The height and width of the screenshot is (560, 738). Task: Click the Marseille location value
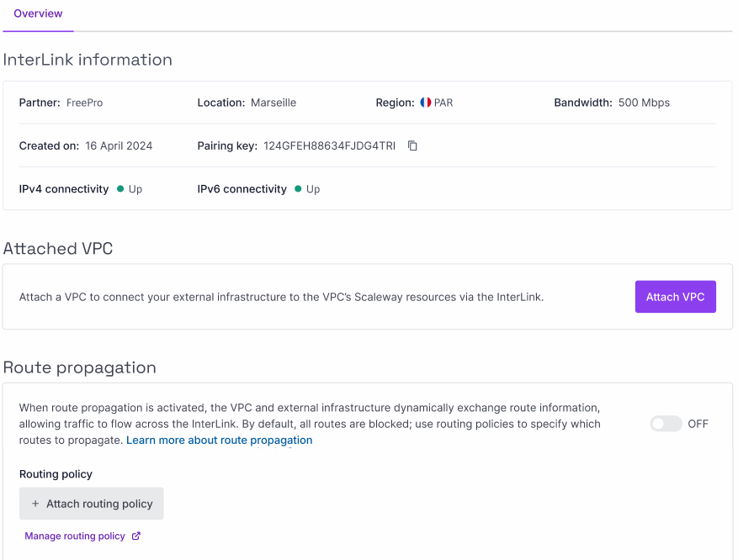[273, 103]
